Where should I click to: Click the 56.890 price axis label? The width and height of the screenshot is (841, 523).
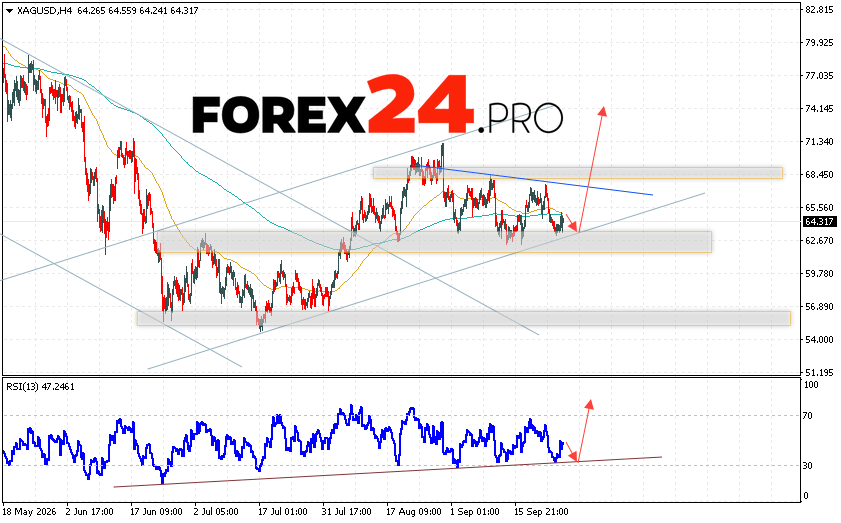coord(819,306)
